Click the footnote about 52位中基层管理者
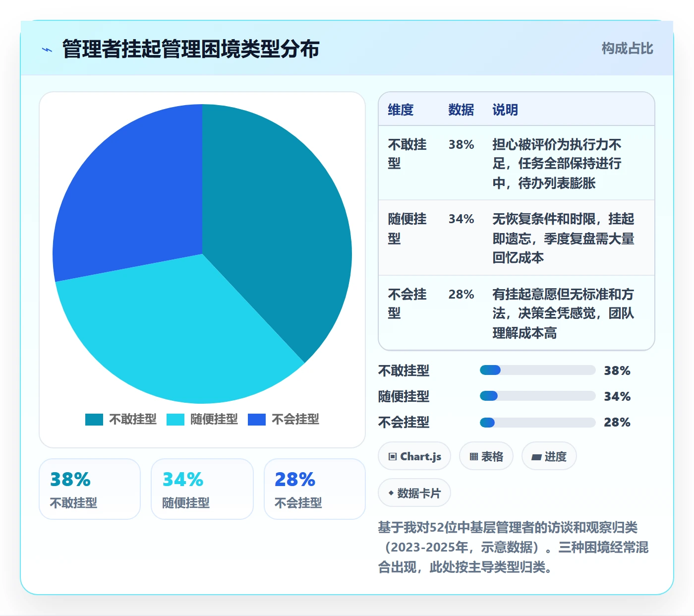694x616 pixels. 513,547
